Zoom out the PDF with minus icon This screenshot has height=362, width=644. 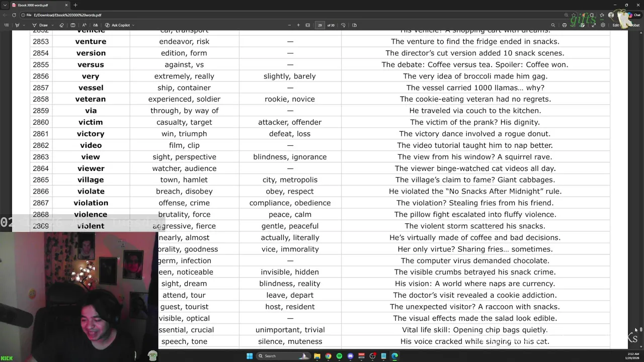289,25
